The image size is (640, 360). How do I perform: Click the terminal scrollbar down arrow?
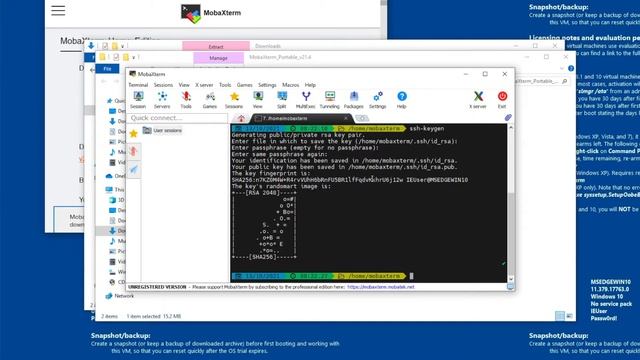pos(511,279)
